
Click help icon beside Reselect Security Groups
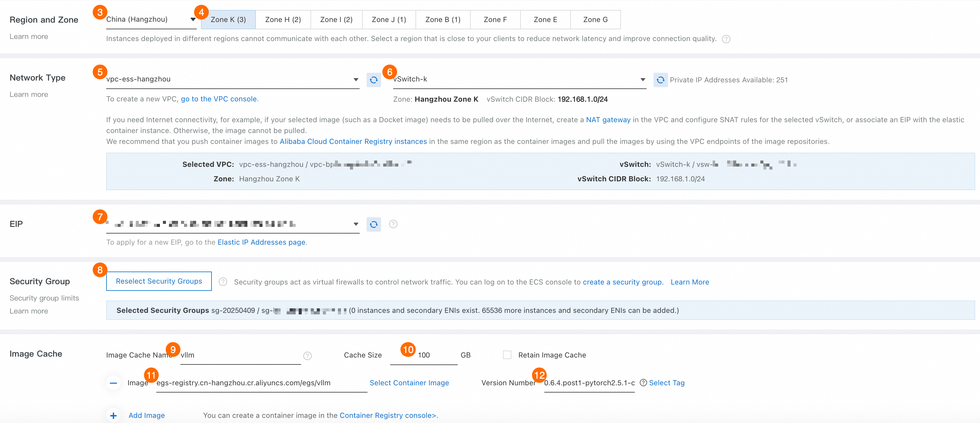(x=223, y=282)
